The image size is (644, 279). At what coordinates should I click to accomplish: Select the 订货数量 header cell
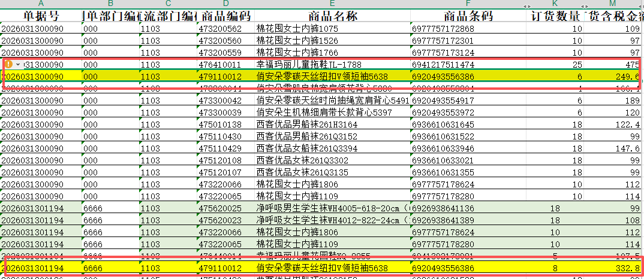556,16
